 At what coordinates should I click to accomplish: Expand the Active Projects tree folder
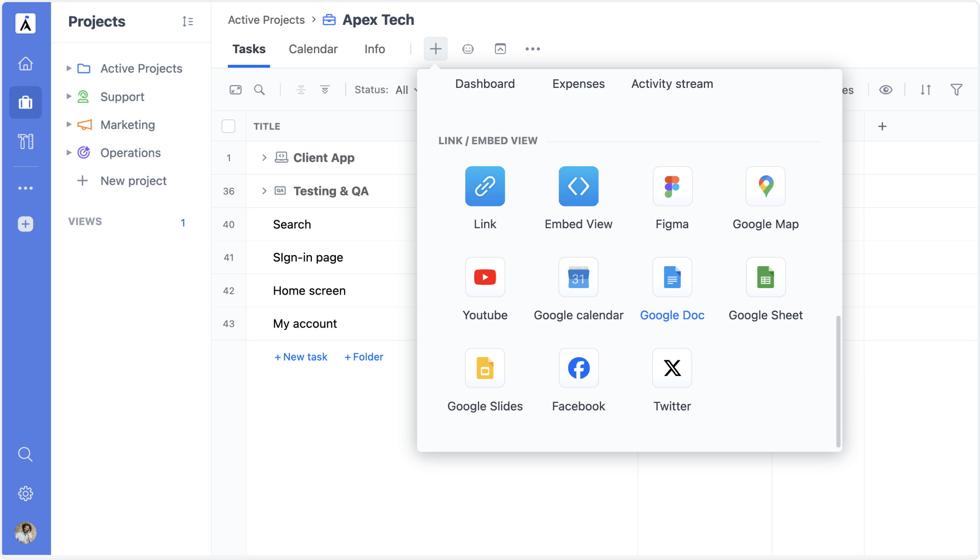pos(69,68)
